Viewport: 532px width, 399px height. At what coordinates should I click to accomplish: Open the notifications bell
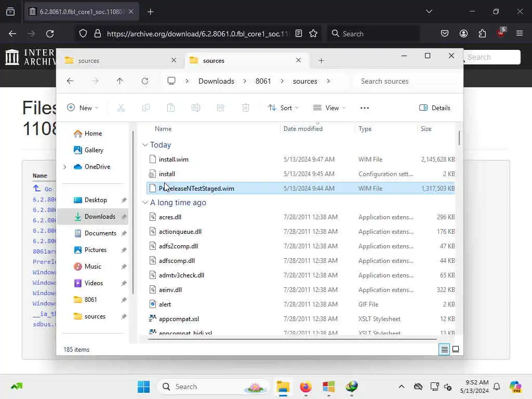coord(497,387)
